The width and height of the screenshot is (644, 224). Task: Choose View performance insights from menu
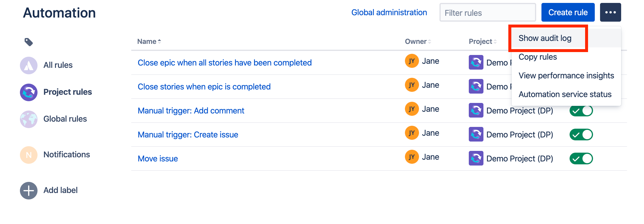566,76
